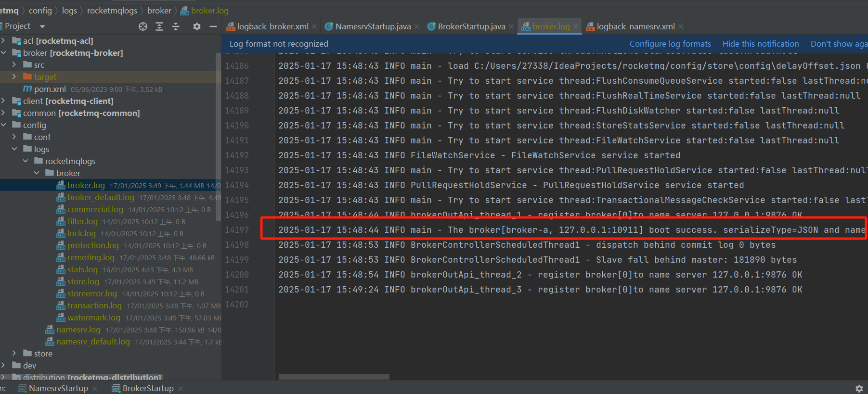Image resolution: width=868 pixels, height=394 pixels.
Task: Select lock.log file
Action: click(81, 233)
